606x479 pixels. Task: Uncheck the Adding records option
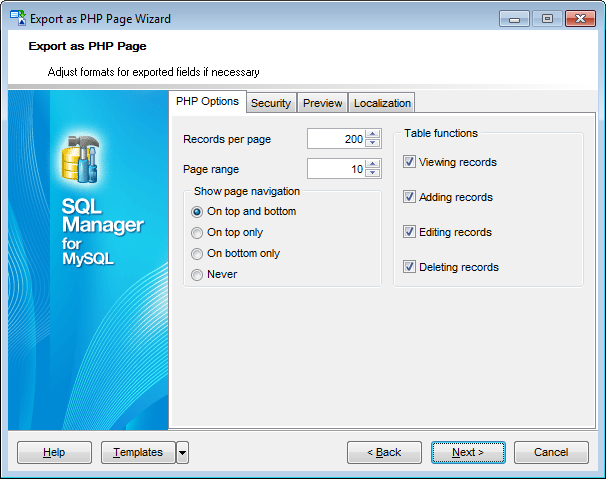409,197
